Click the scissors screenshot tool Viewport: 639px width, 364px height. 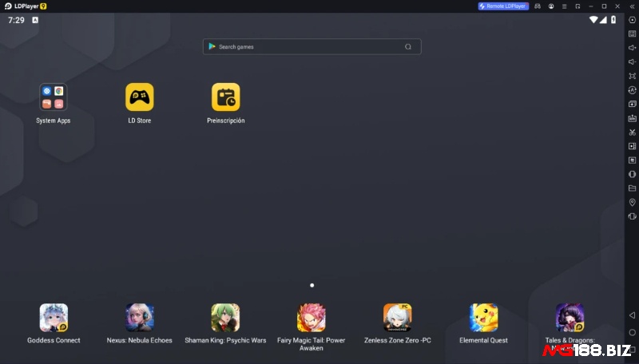(632, 132)
